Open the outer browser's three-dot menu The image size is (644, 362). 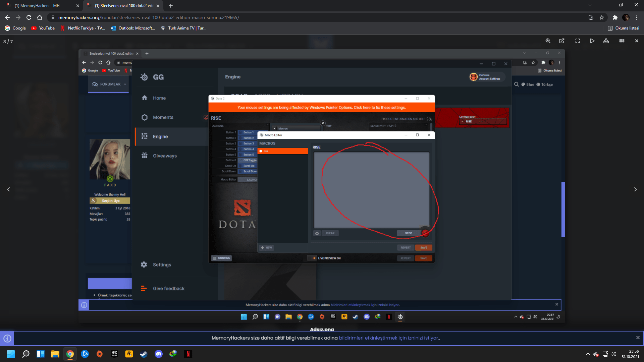[637, 17]
